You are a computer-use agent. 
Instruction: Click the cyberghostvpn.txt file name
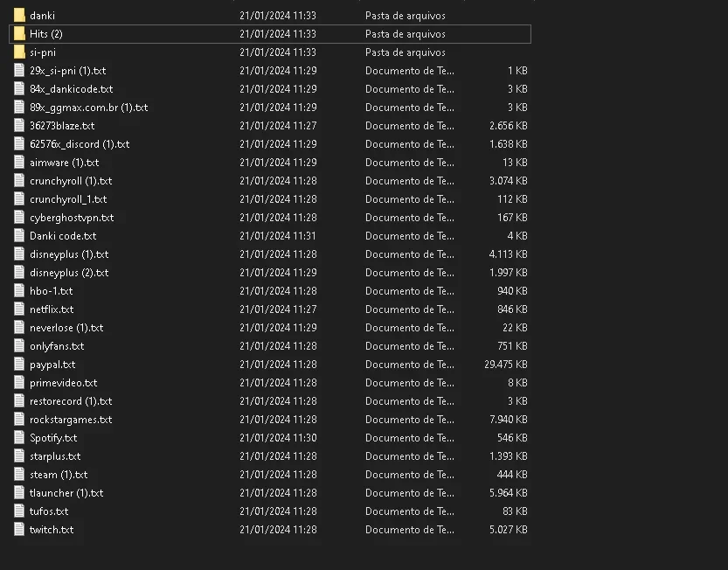click(x=72, y=218)
